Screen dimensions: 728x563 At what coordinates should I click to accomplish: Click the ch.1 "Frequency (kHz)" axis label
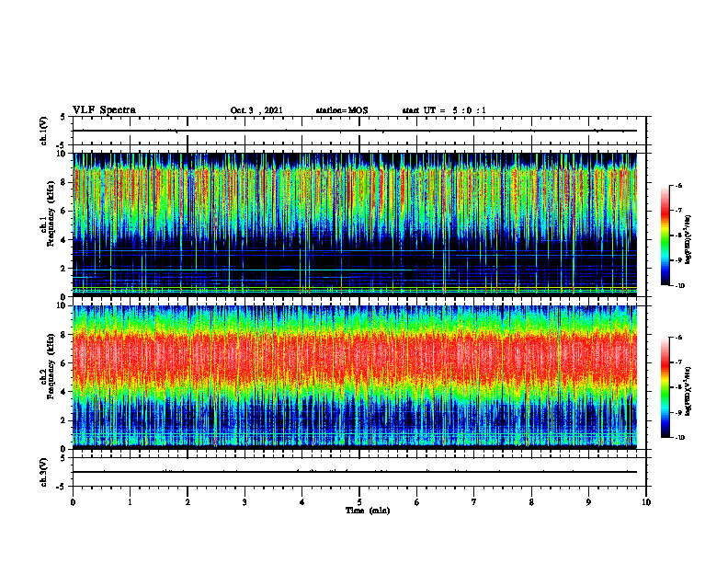(x=51, y=213)
